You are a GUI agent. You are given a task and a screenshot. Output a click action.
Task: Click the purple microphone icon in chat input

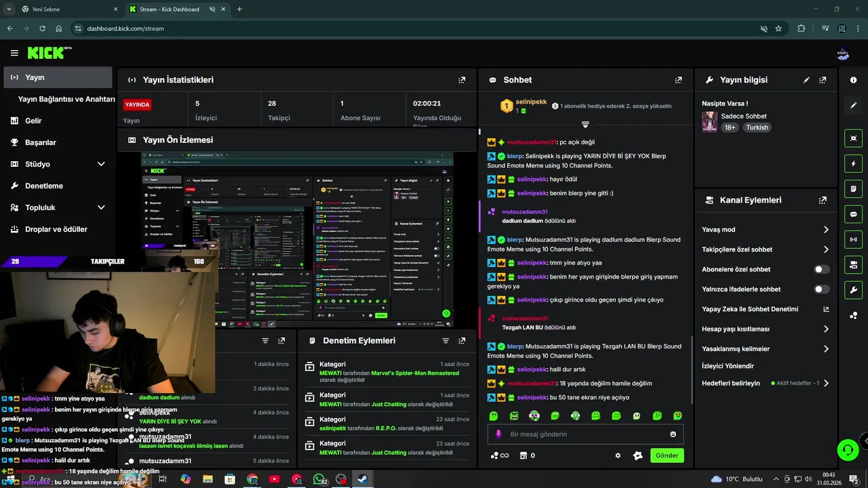coord(498,434)
